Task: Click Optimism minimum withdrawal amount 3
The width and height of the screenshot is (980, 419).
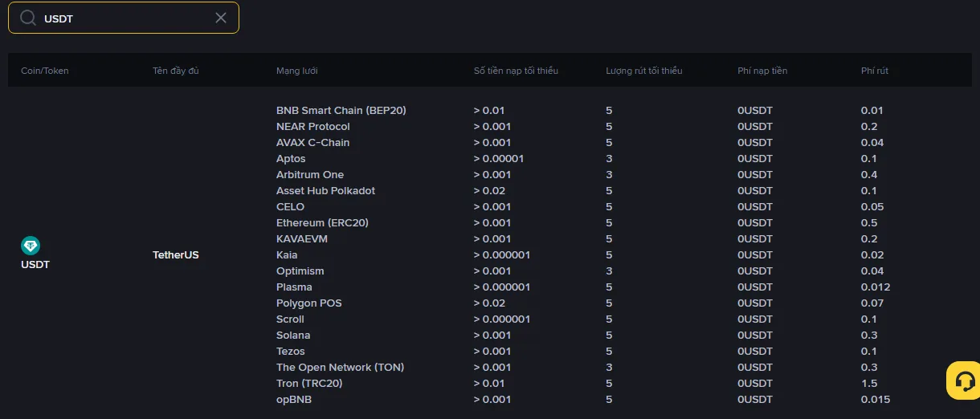Action: pos(609,271)
